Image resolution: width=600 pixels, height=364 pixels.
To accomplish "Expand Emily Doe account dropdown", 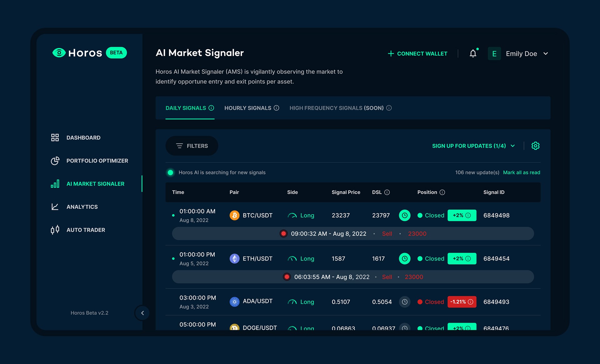I will [546, 54].
